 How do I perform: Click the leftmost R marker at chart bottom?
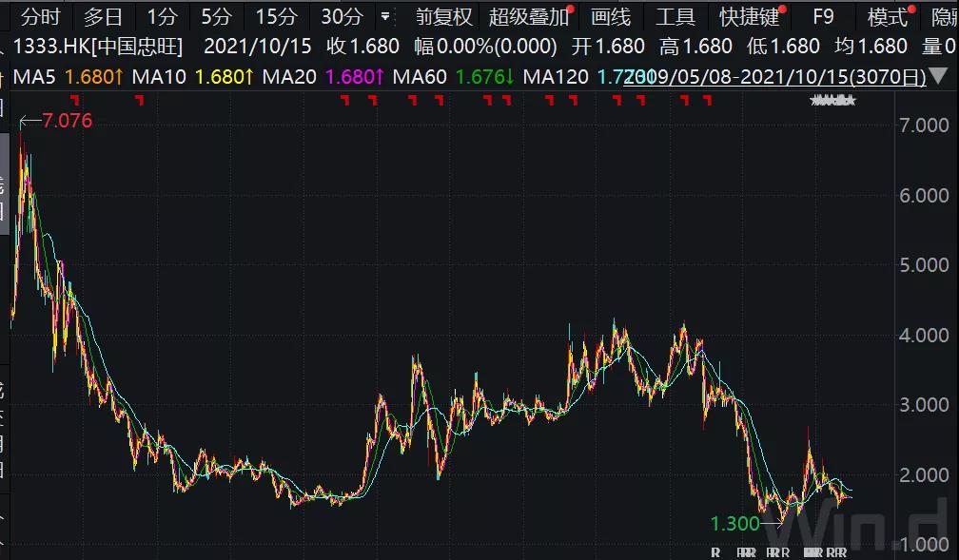[x=715, y=551]
